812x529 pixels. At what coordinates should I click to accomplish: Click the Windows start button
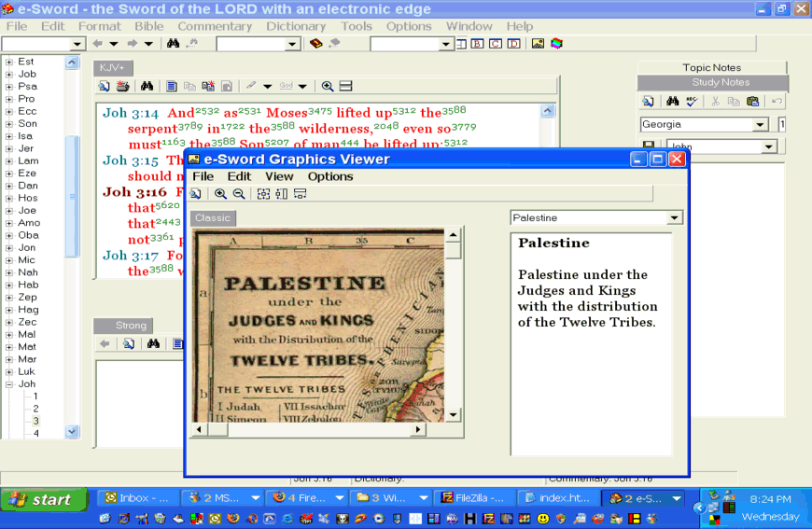tap(45, 499)
